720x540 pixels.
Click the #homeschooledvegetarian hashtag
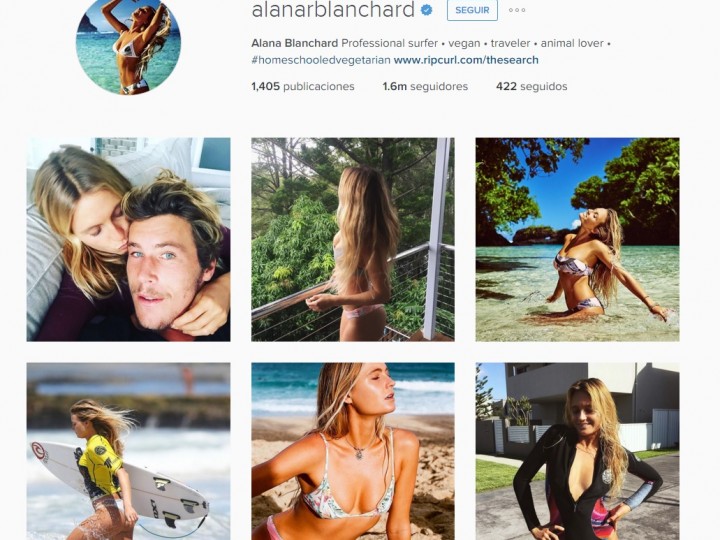coord(321,60)
